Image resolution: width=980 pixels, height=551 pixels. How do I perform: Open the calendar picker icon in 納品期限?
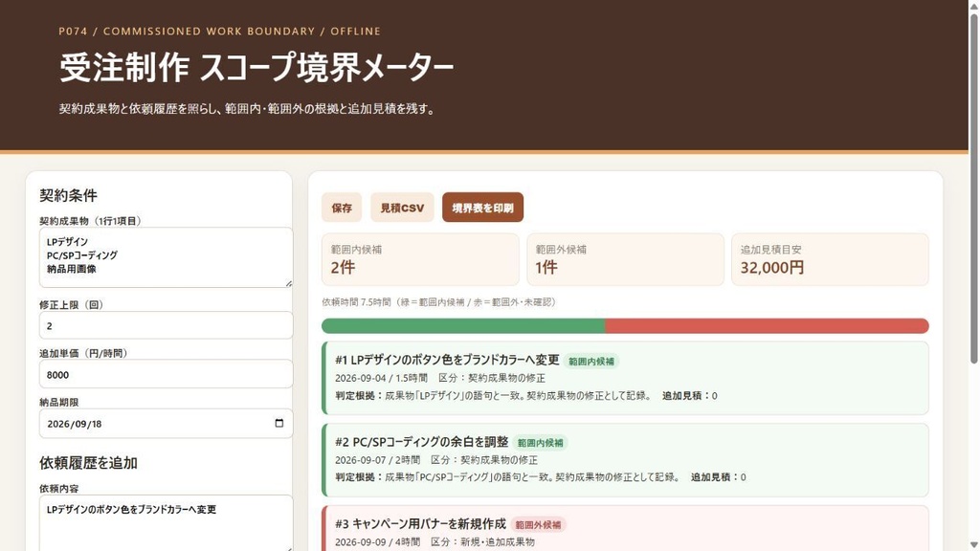click(279, 423)
